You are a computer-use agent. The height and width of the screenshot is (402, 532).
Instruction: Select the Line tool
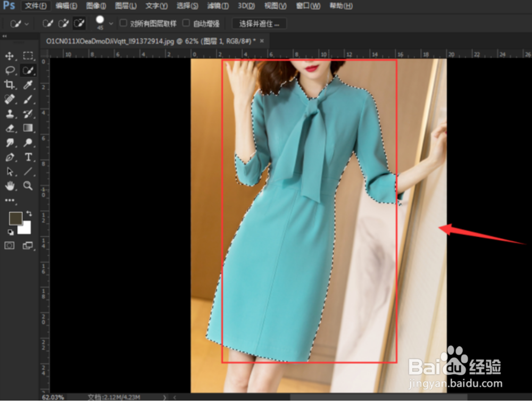[28, 172]
